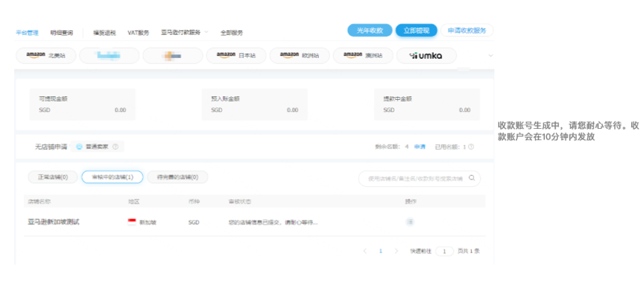Screen dimensions: 644x298
Task: Select the Amazon 欧洲站 marketplace pill
Action: click(300, 55)
